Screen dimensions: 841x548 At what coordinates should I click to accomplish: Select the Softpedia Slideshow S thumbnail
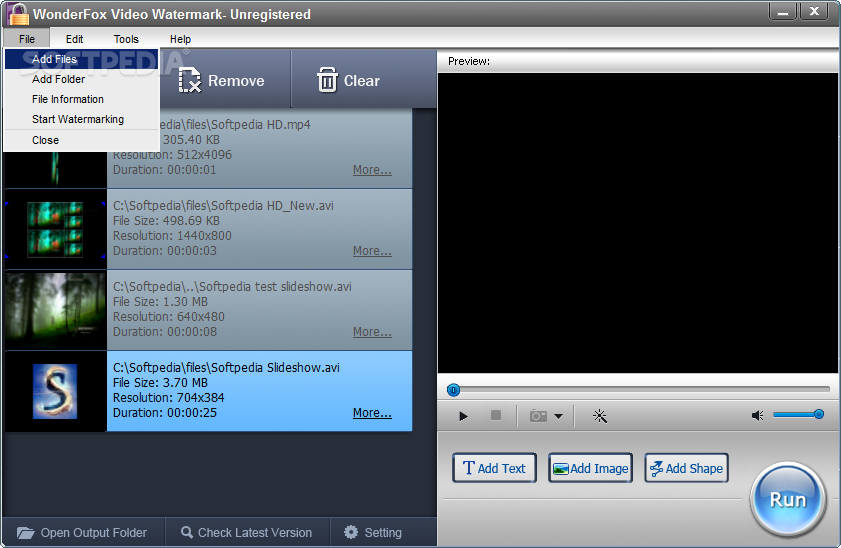[x=55, y=391]
